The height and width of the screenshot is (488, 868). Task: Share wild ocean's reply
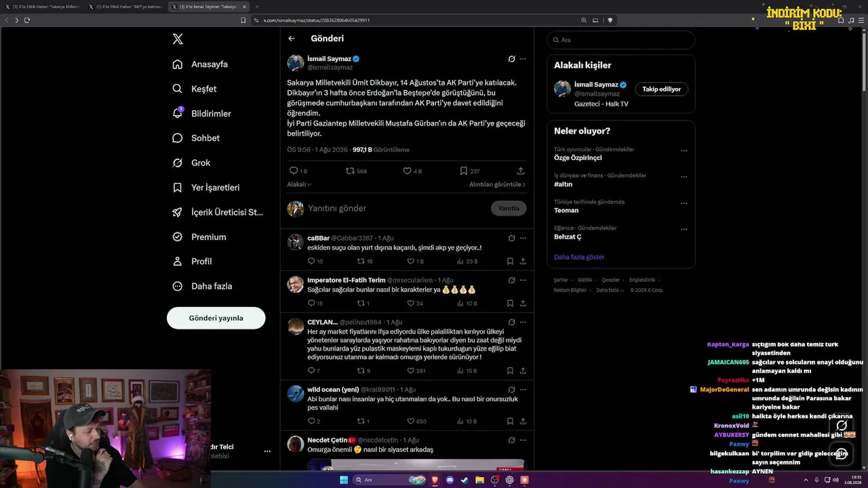523,421
